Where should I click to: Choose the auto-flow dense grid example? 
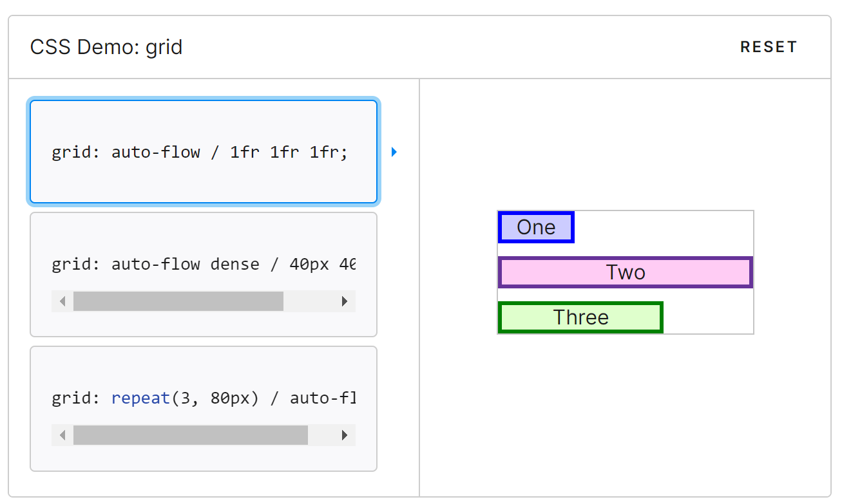pos(204,274)
